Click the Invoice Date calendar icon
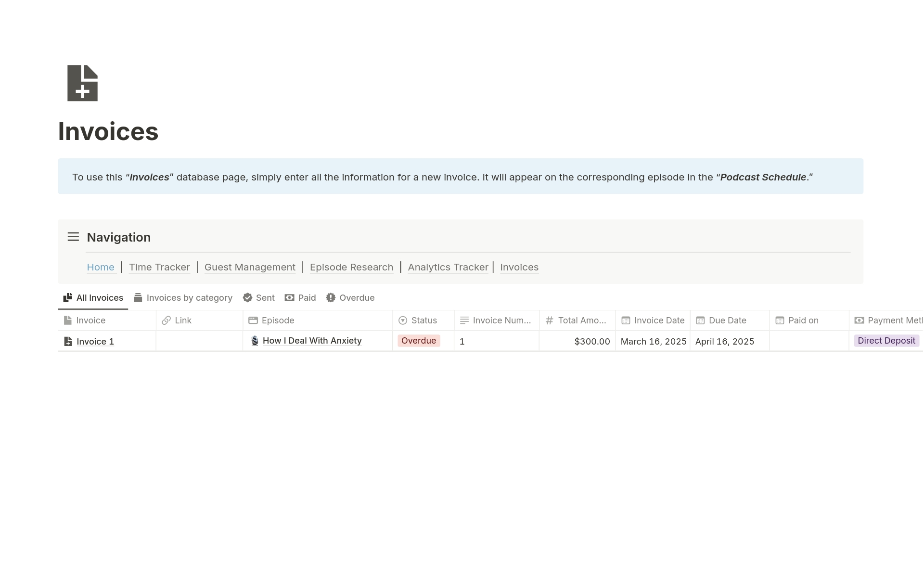 tap(626, 321)
